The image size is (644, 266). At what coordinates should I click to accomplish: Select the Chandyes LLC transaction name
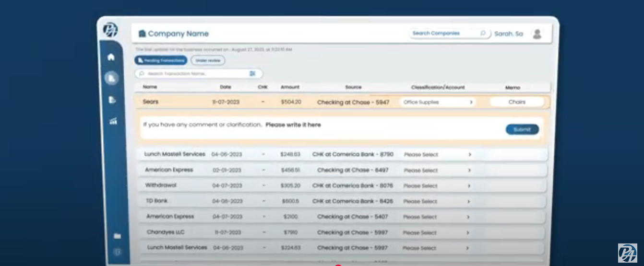pyautogui.click(x=166, y=232)
